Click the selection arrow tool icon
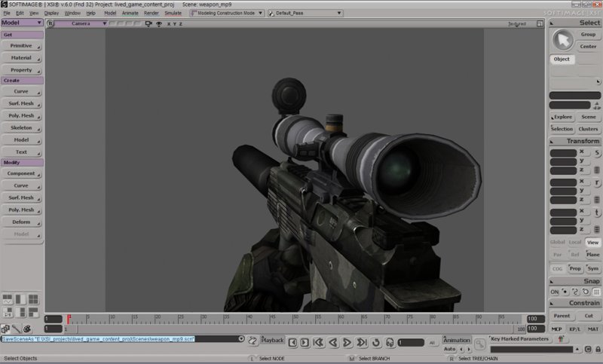The image size is (603, 364). coord(562,40)
